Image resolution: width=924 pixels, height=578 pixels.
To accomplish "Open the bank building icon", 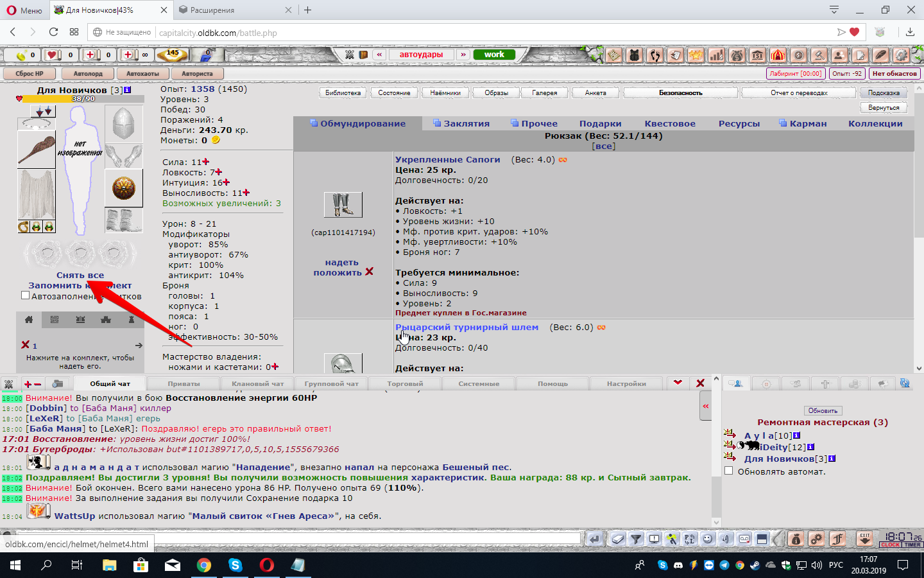I will pyautogui.click(x=757, y=55).
